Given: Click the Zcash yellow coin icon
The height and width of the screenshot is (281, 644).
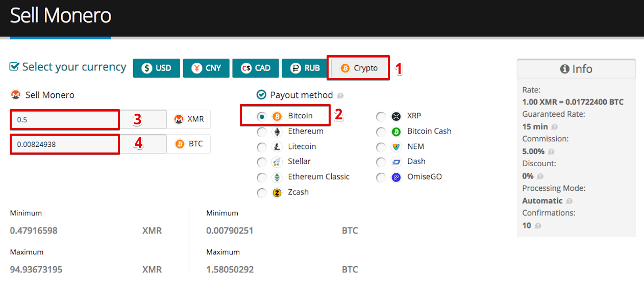Looking at the screenshot, I should tap(277, 193).
